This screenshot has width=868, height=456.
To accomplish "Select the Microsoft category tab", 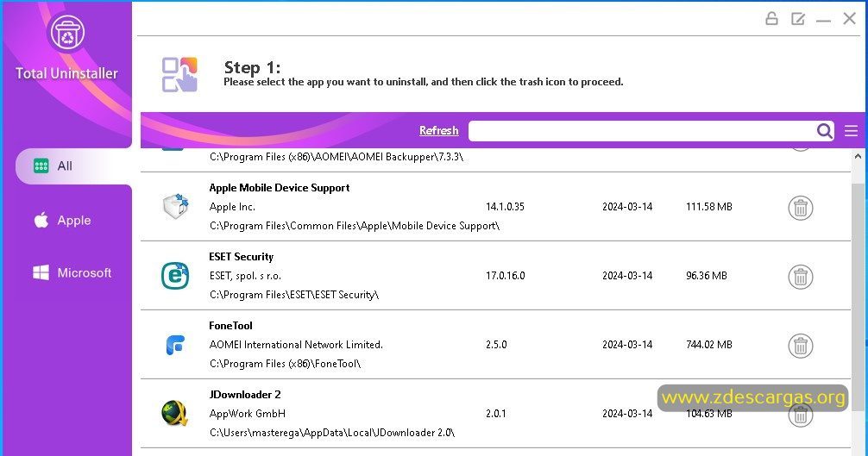I will 73,272.
